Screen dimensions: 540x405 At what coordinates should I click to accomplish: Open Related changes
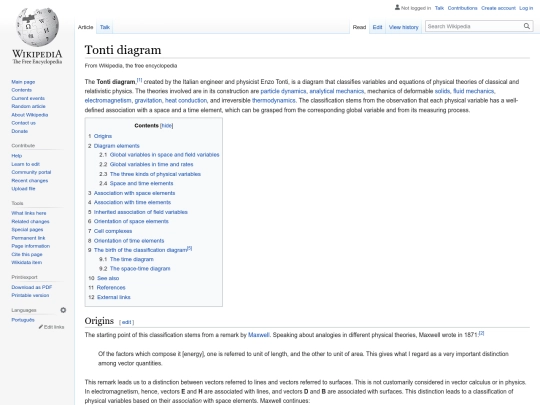tap(30, 221)
